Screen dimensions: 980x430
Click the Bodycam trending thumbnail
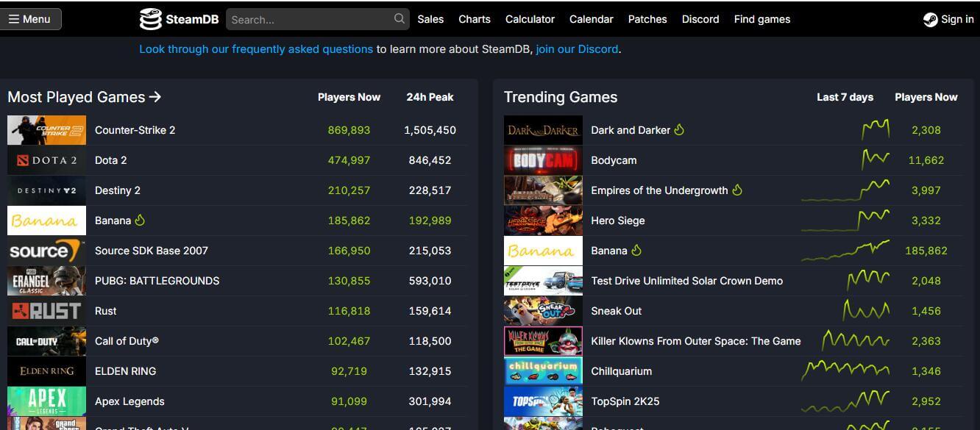tap(543, 160)
